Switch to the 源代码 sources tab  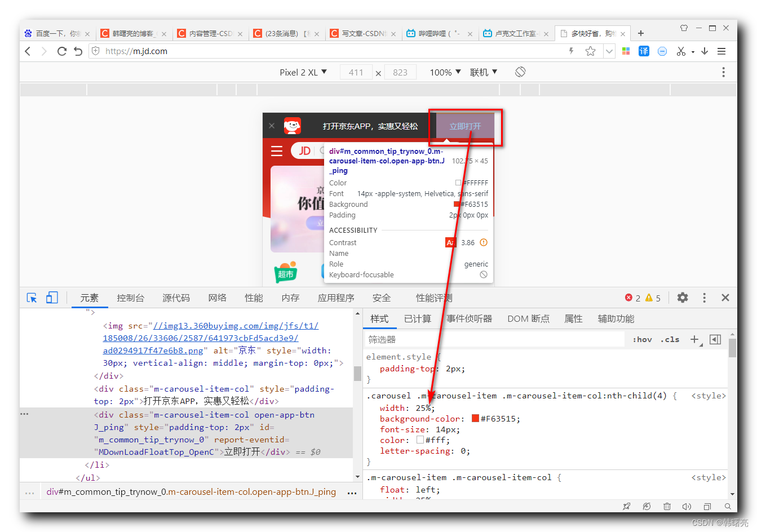pyautogui.click(x=176, y=298)
